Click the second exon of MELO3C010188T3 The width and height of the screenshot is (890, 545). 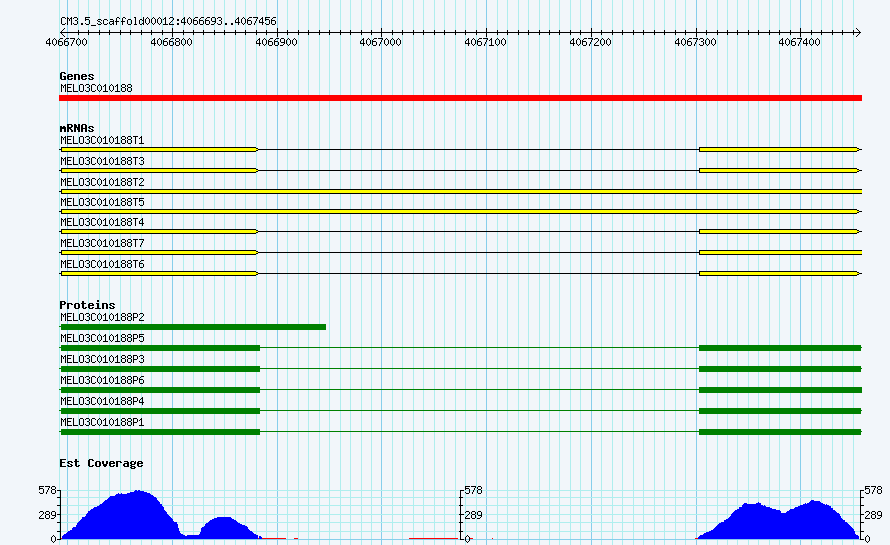tap(779, 170)
